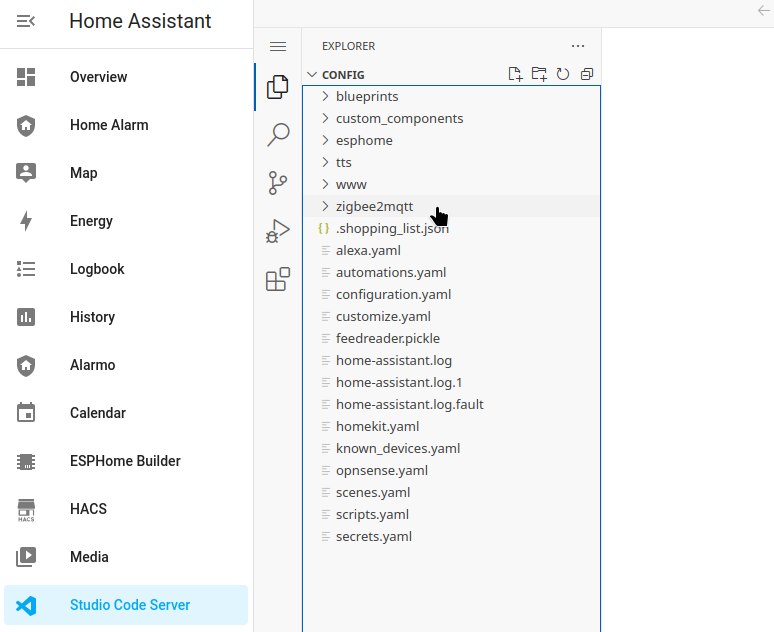Expand the tts folder
The height and width of the screenshot is (632, 774).
(x=452, y=162)
